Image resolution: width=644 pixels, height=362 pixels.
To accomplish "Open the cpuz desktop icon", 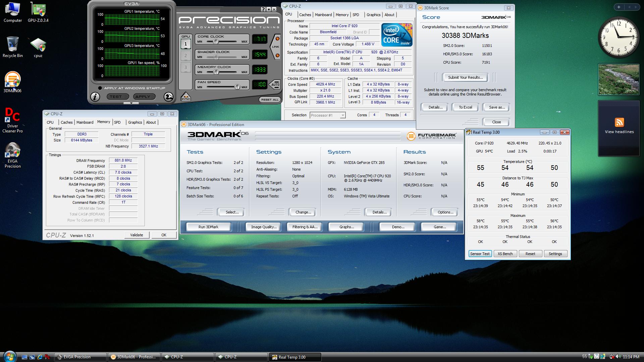I will pyautogui.click(x=38, y=47).
